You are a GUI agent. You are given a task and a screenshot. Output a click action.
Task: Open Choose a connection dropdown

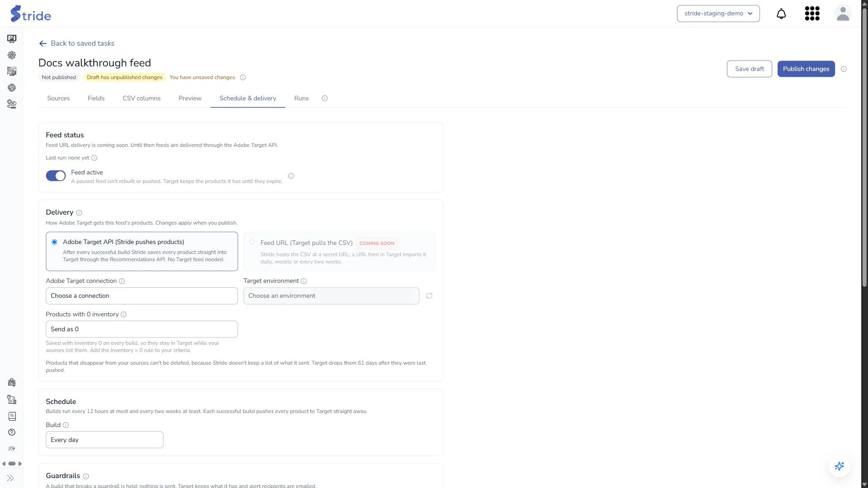(x=142, y=296)
